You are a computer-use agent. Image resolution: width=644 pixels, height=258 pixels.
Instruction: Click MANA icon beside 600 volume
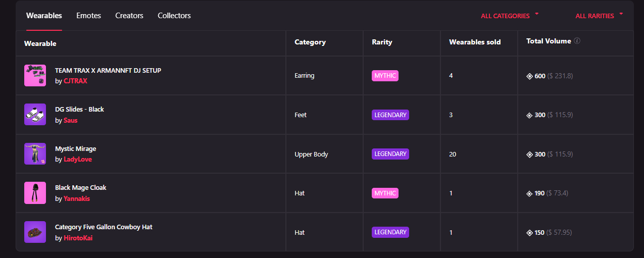(530, 76)
